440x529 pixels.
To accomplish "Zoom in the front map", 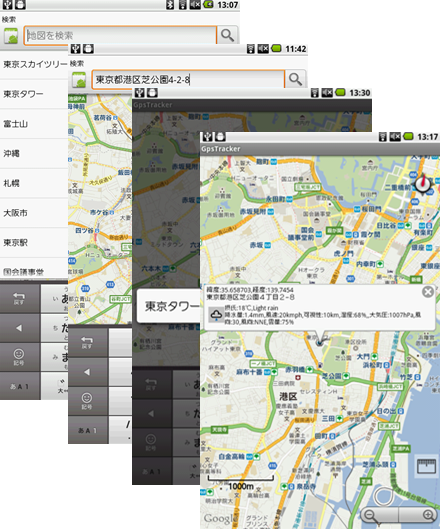I will point(418,515).
